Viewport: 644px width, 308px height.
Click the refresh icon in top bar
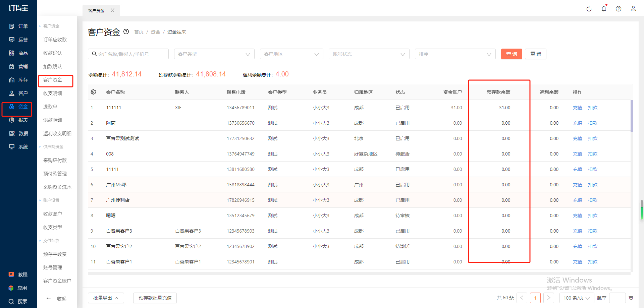[589, 9]
